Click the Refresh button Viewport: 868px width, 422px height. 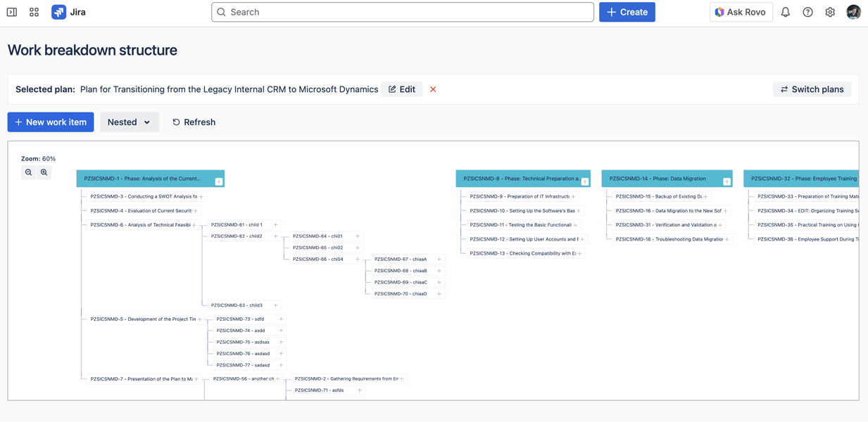tap(194, 122)
